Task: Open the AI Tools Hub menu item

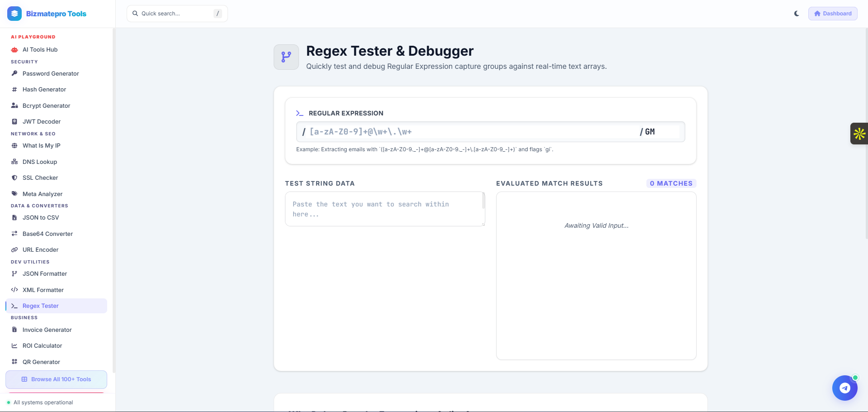Action: 56,50
